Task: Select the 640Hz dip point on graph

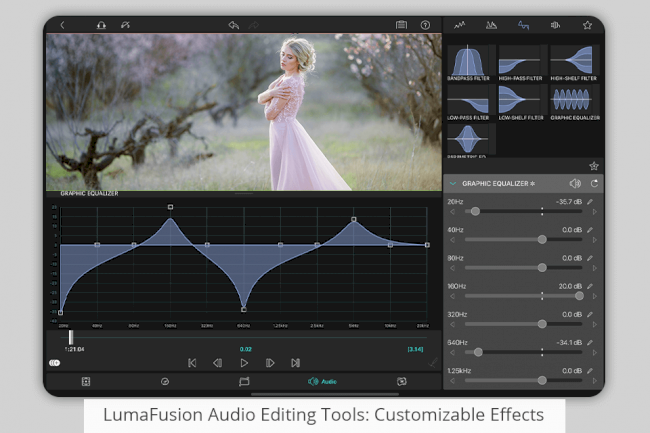Action: coord(244,309)
